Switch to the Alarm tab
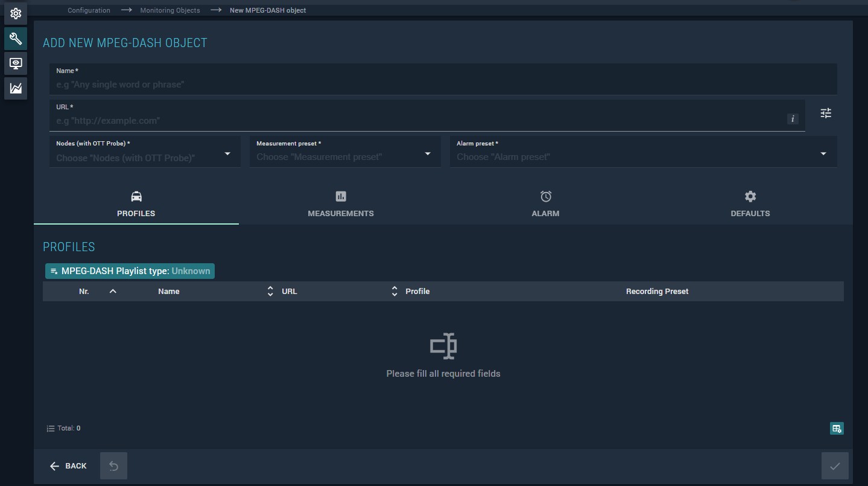Screen dimensions: 868x486 tap(545, 205)
